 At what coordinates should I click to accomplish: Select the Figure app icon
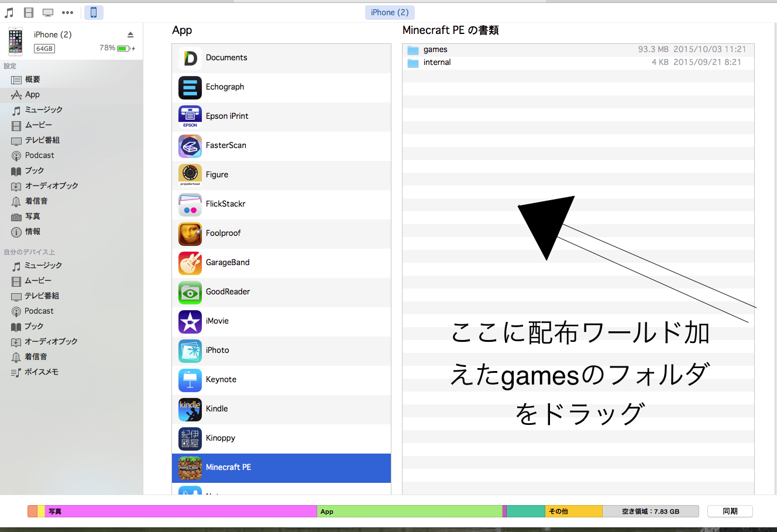[x=190, y=175]
